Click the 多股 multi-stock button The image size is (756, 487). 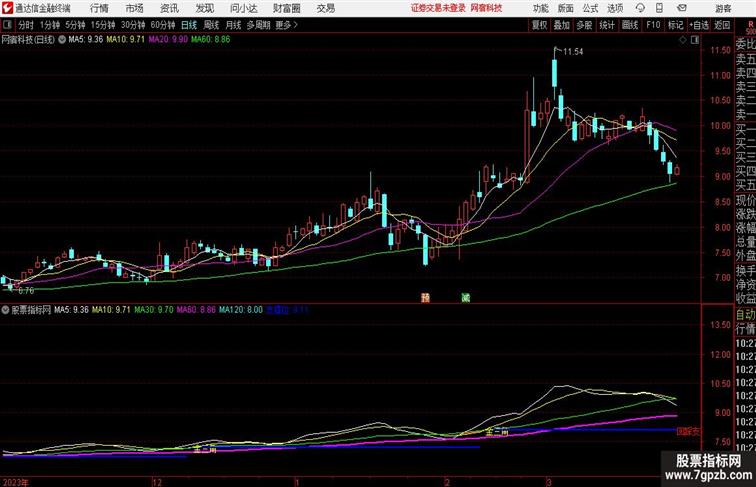584,25
